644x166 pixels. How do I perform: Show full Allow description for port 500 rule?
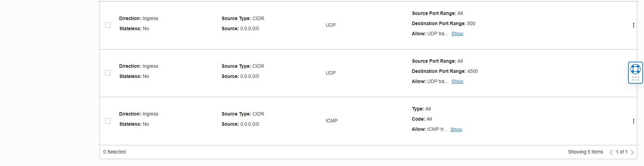(457, 34)
